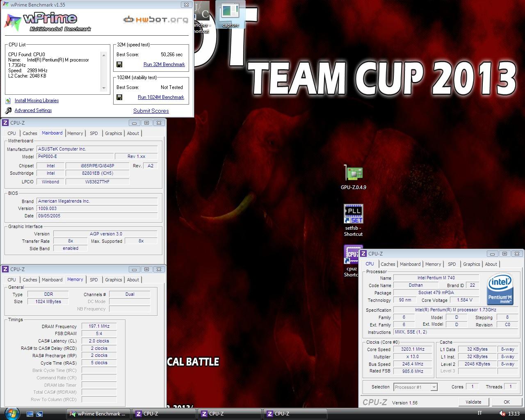Click the Model value P4P800-E

coord(75,156)
